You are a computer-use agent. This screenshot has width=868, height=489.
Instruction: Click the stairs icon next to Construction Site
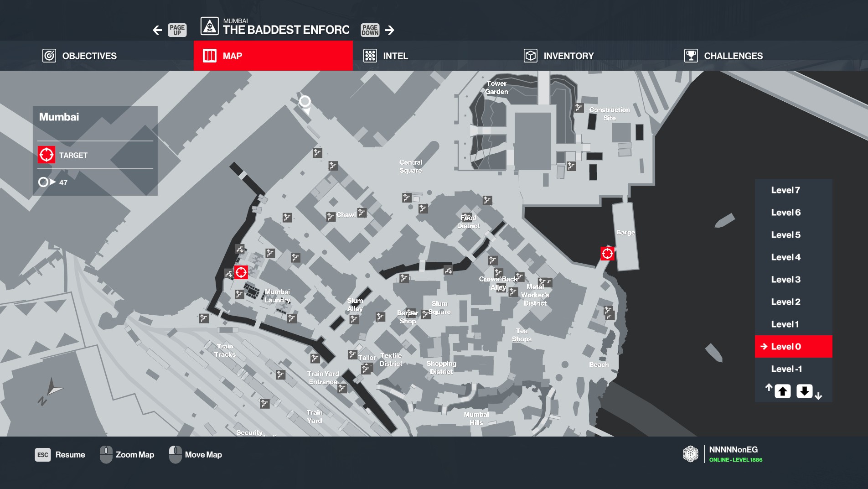579,108
